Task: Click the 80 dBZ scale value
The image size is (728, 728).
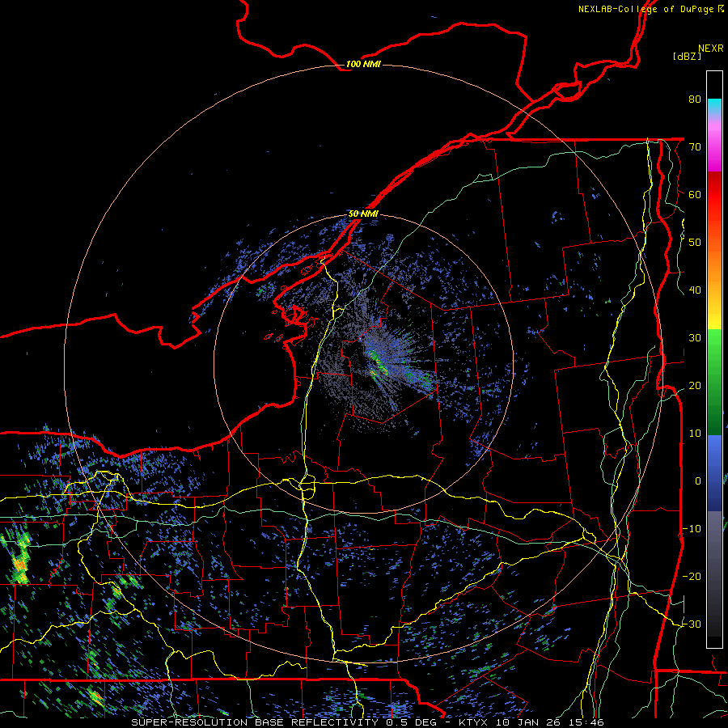Action: point(695,99)
